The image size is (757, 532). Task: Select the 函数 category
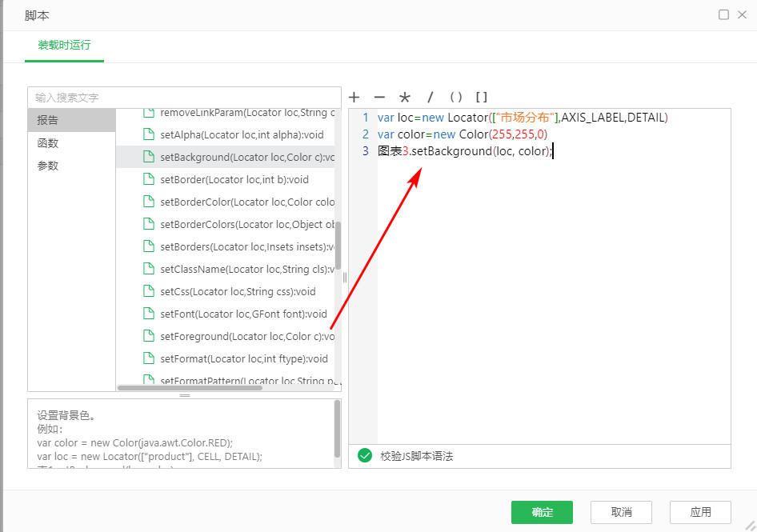tap(48, 143)
